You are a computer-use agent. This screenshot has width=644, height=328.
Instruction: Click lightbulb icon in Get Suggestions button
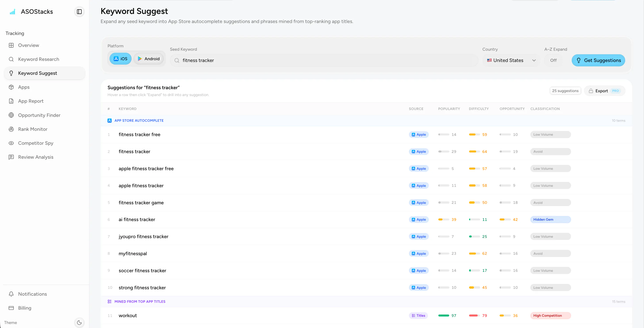click(x=579, y=60)
